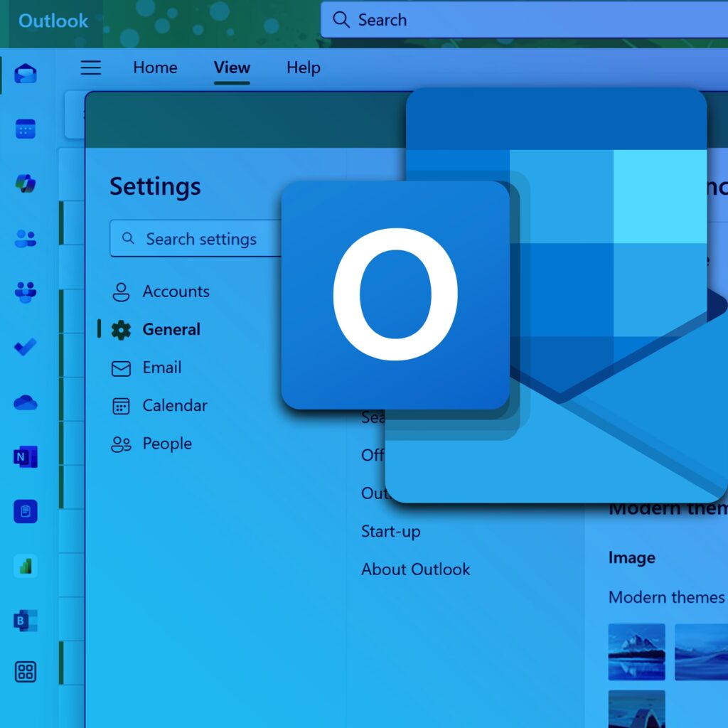Launch OneNote from the sidebar

click(x=26, y=457)
